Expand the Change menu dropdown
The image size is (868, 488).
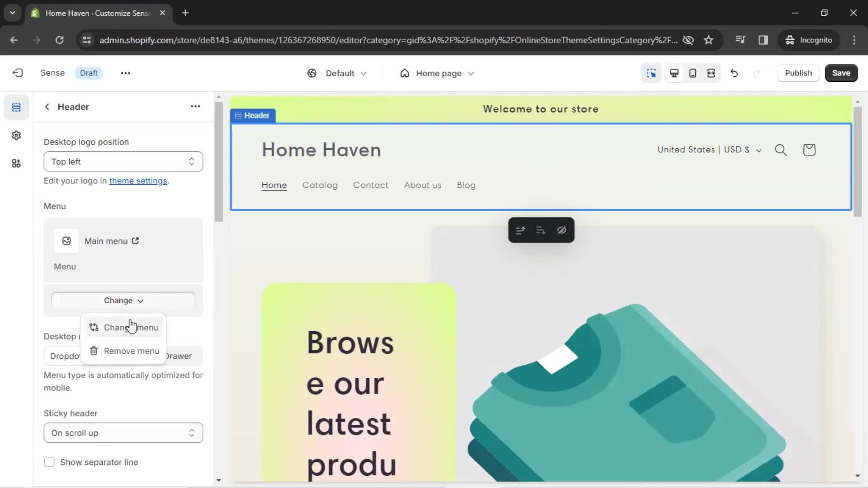123,300
